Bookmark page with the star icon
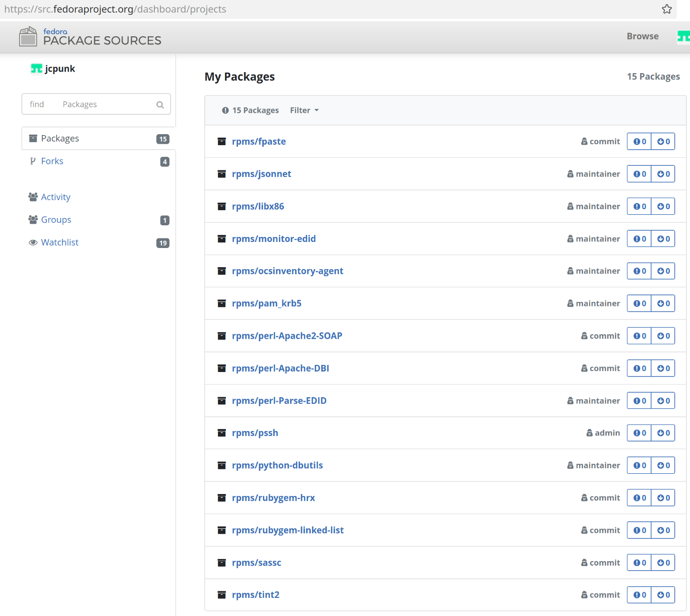This screenshot has height=616, width=690. (x=667, y=9)
